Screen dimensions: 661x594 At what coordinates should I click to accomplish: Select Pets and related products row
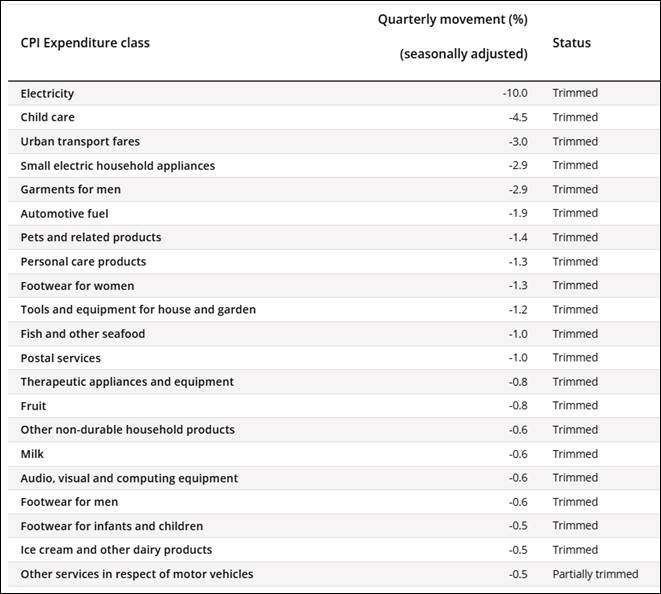tap(90, 237)
